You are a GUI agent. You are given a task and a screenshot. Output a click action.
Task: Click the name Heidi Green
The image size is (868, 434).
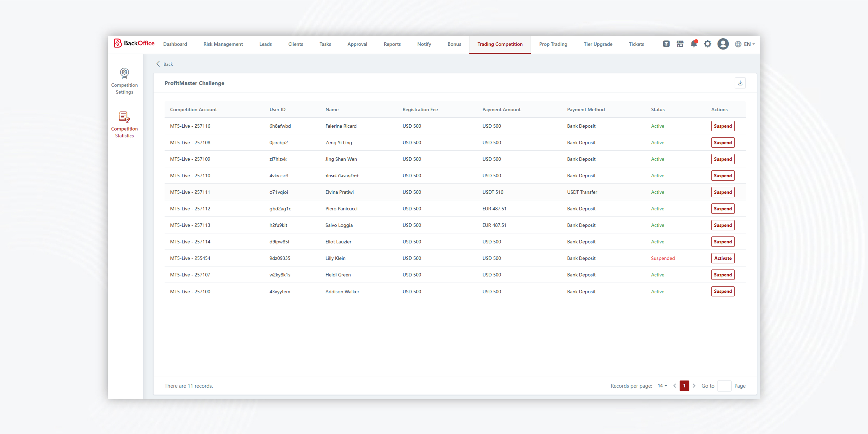tap(338, 275)
